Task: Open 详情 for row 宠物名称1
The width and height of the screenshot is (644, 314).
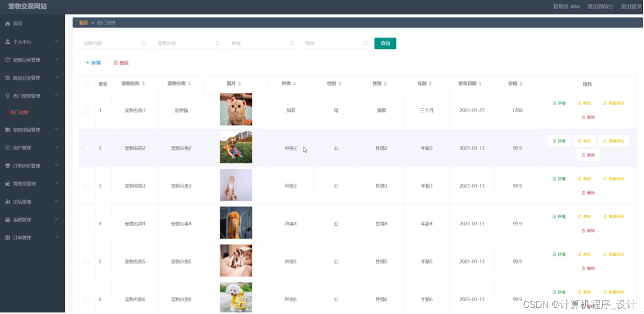Action: 559,103
